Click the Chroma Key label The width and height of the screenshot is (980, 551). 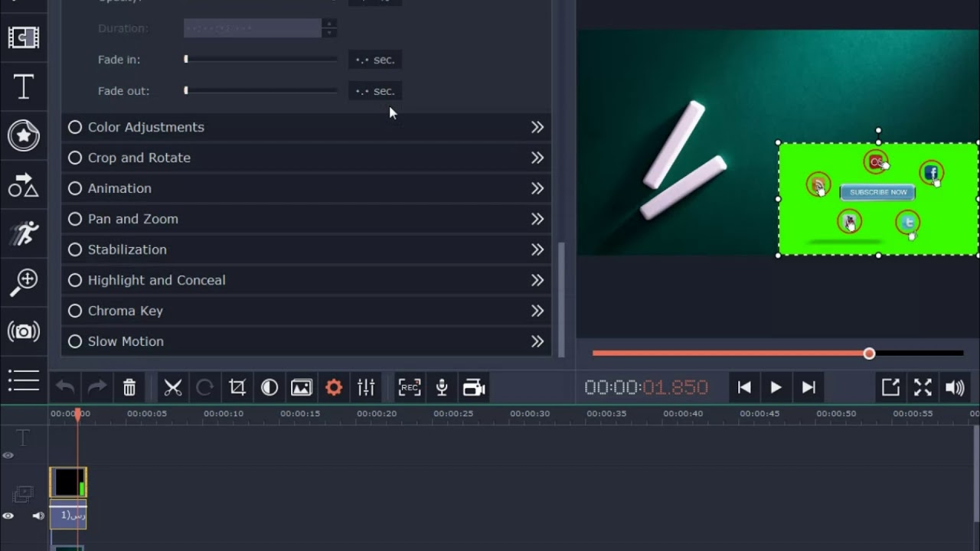pyautogui.click(x=126, y=311)
